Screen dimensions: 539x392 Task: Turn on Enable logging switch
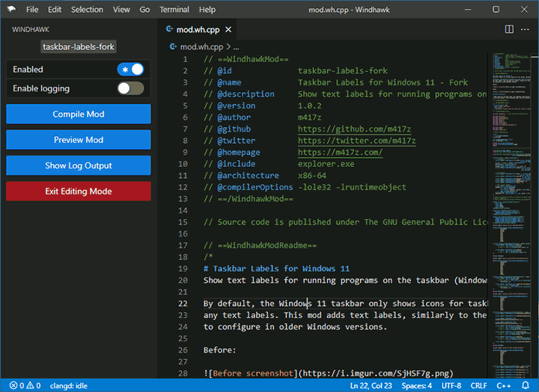pos(130,88)
